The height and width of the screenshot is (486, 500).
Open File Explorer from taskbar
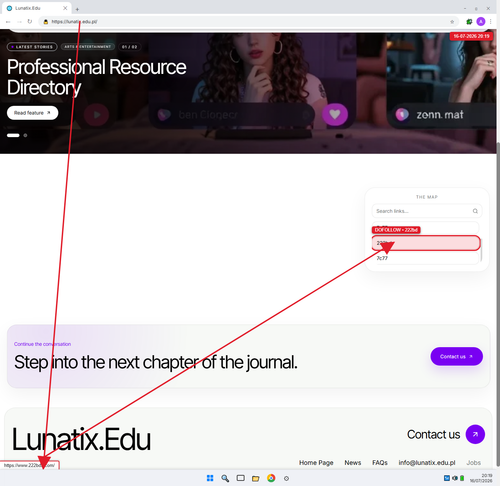pyautogui.click(x=256, y=478)
